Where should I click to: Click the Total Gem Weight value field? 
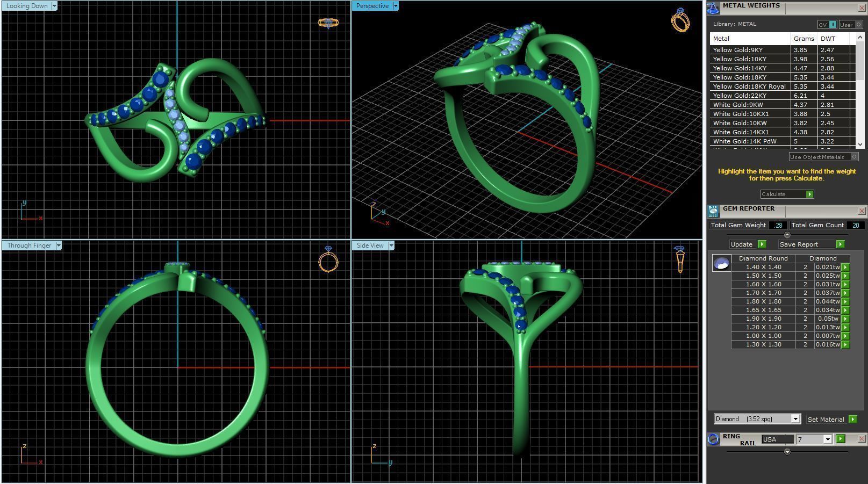click(778, 225)
